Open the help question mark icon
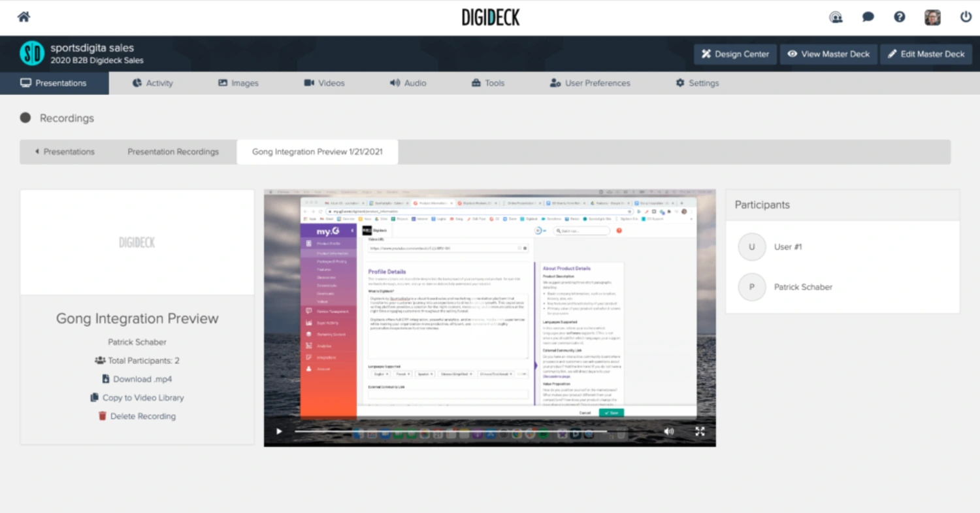 tap(900, 18)
